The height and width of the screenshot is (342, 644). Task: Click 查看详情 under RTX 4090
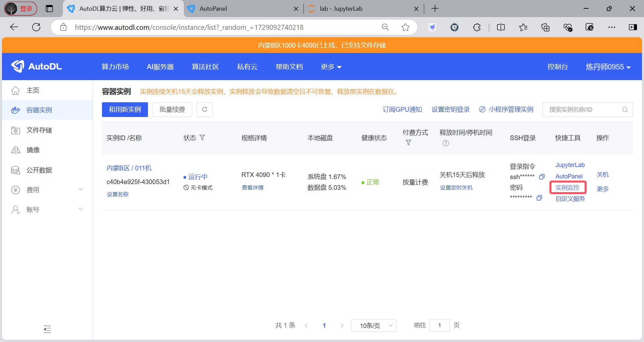click(x=253, y=188)
